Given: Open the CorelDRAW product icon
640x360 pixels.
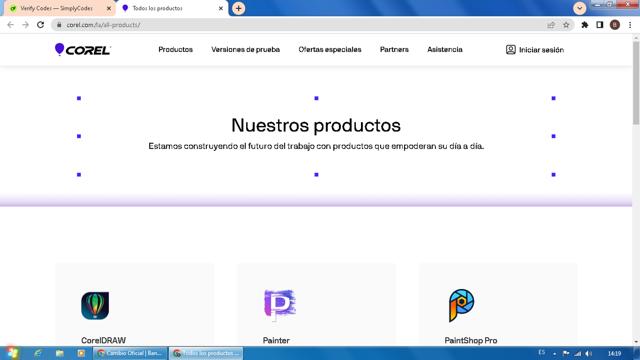Looking at the screenshot, I should coord(95,305).
